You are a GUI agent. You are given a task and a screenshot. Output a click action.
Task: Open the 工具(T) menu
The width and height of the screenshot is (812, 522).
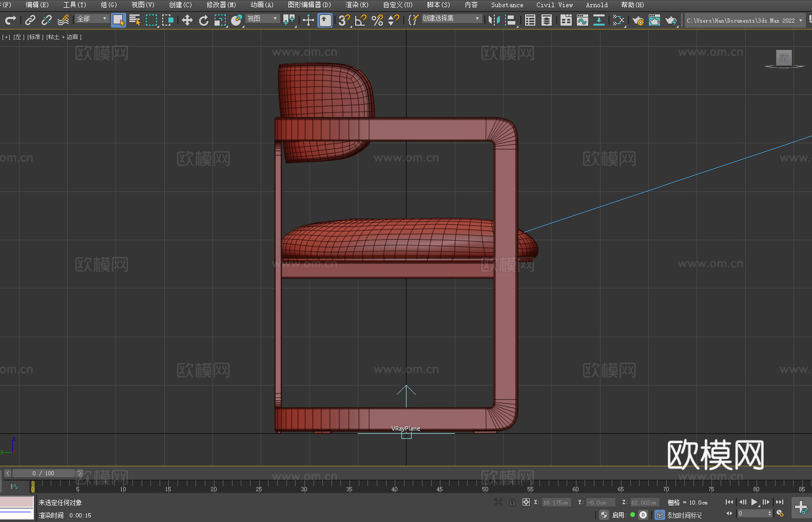pyautogui.click(x=75, y=5)
